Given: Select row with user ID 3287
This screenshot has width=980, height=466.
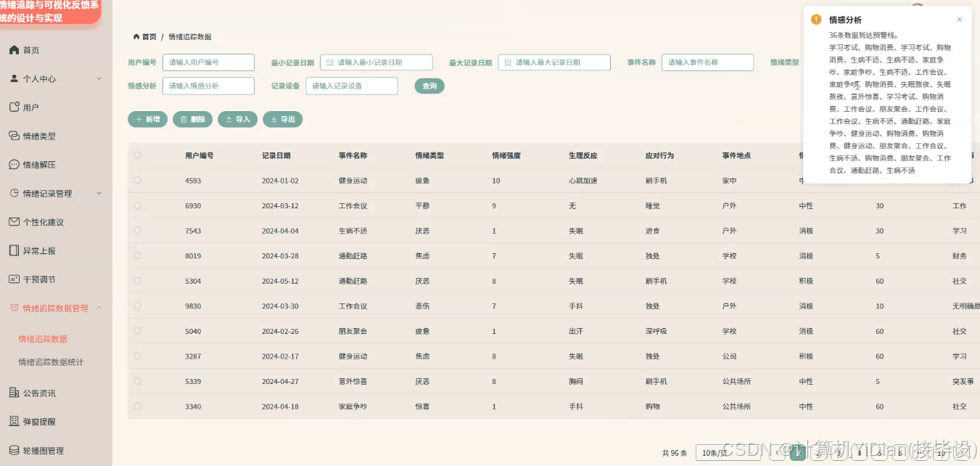Looking at the screenshot, I should pyautogui.click(x=138, y=356).
